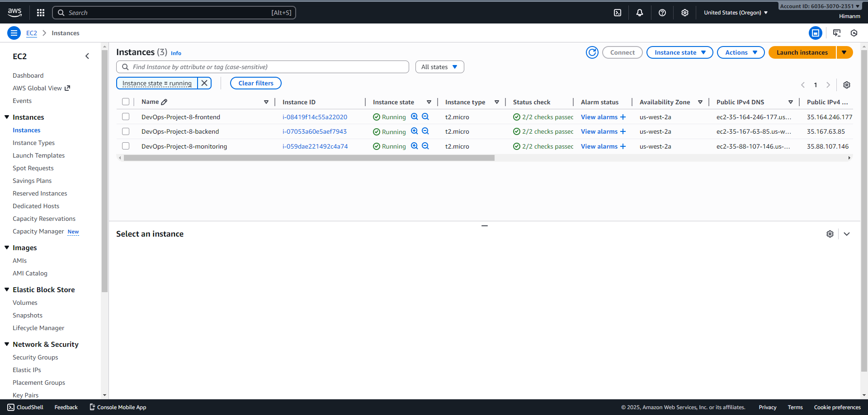Open the Actions dropdown

(x=740, y=52)
